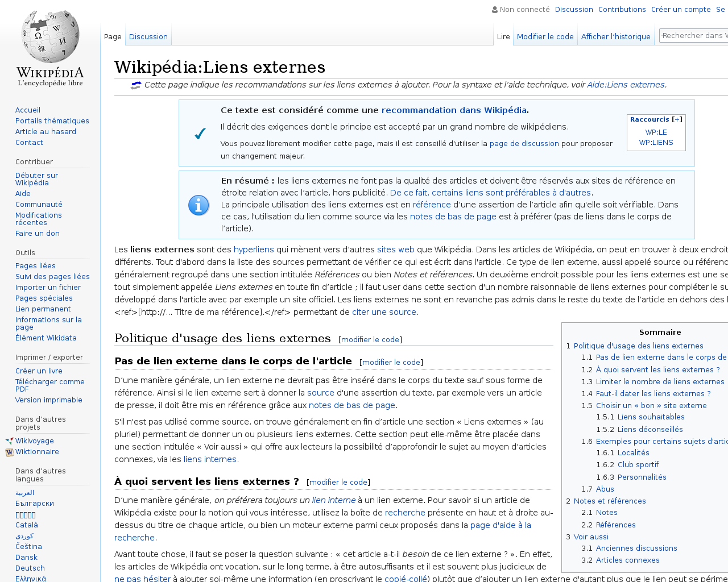Open Débuter sur Wikipédia link
728x582 pixels.
coord(36,179)
